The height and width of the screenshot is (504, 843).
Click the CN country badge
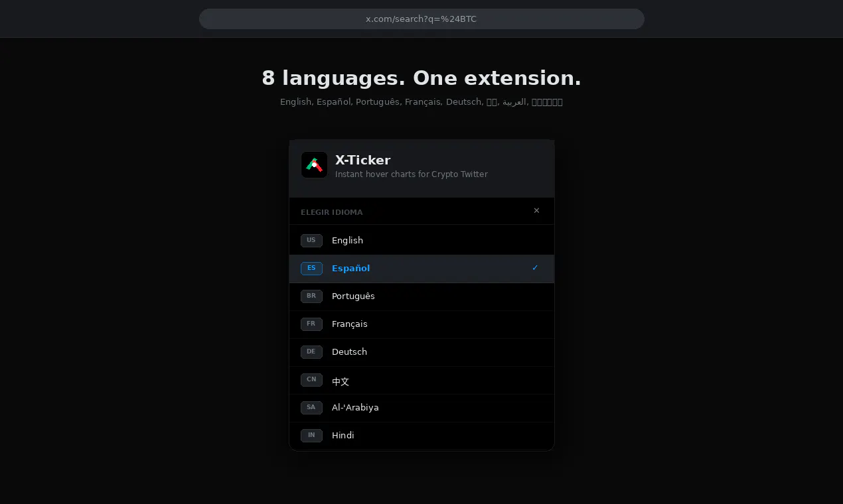coord(311,380)
